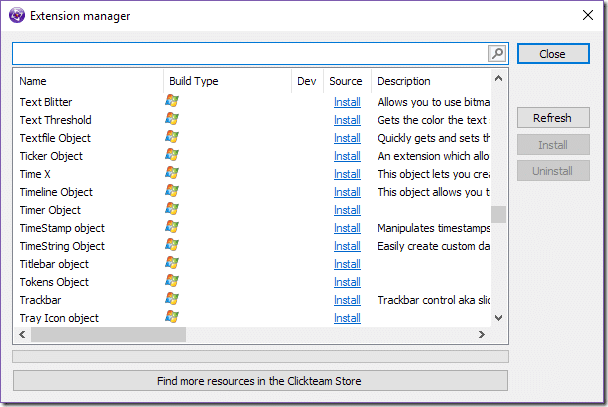
Task: Click Windows build icon for Tray Icon object
Action: pos(172,317)
